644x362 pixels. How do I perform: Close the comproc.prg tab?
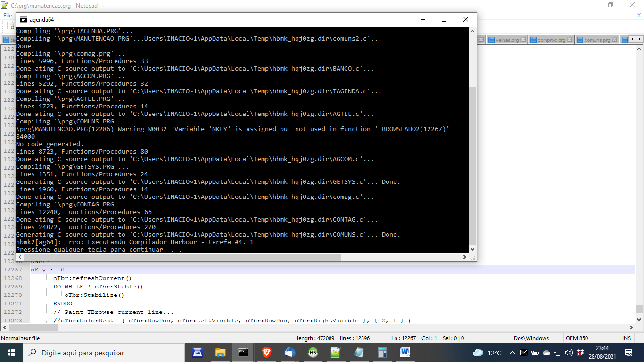[569, 40]
